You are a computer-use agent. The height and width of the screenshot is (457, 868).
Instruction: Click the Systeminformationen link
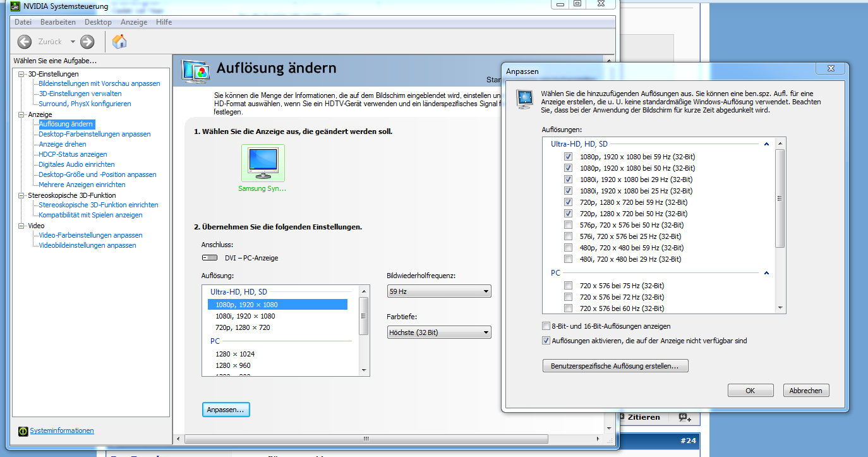(62, 431)
